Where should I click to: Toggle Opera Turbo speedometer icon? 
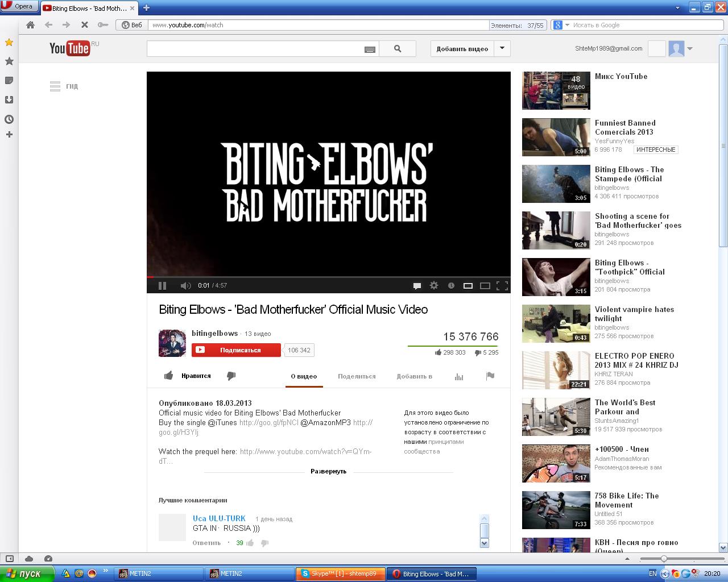48,559
